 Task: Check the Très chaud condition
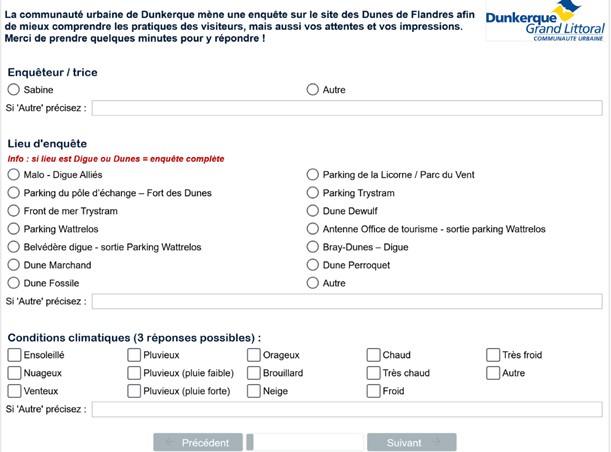pyautogui.click(x=373, y=373)
